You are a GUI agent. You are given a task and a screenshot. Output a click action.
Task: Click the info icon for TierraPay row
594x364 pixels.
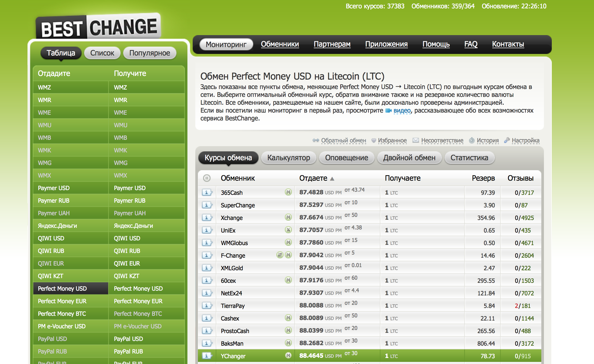click(207, 306)
